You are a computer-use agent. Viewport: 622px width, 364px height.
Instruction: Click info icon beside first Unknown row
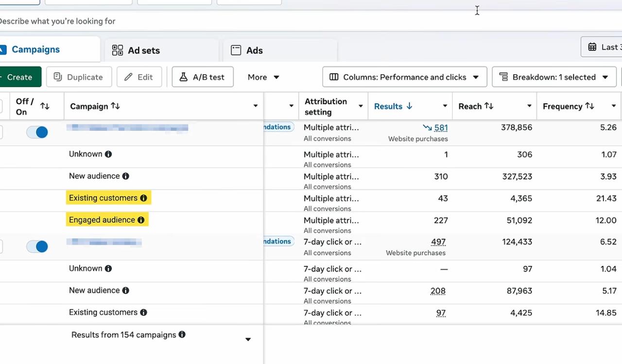pos(108,154)
